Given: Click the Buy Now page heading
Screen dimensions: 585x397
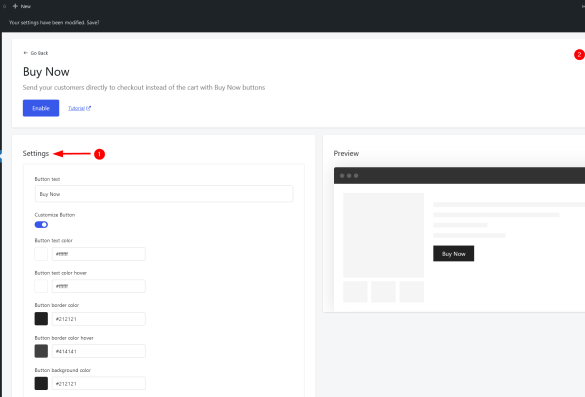Looking at the screenshot, I should point(46,72).
